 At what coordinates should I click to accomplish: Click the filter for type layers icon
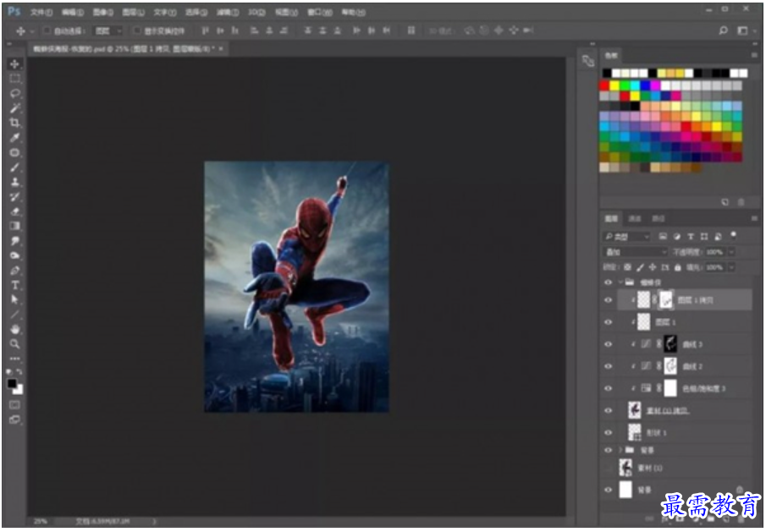[691, 236]
